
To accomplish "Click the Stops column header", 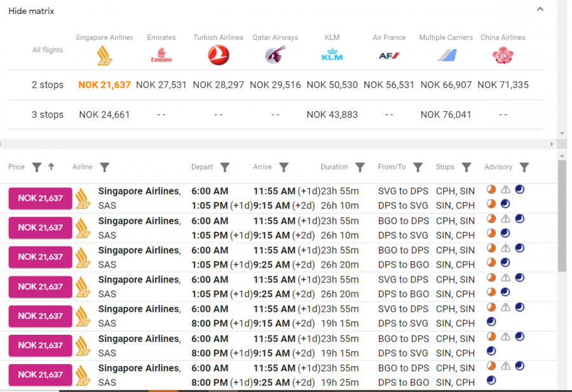I will (445, 167).
